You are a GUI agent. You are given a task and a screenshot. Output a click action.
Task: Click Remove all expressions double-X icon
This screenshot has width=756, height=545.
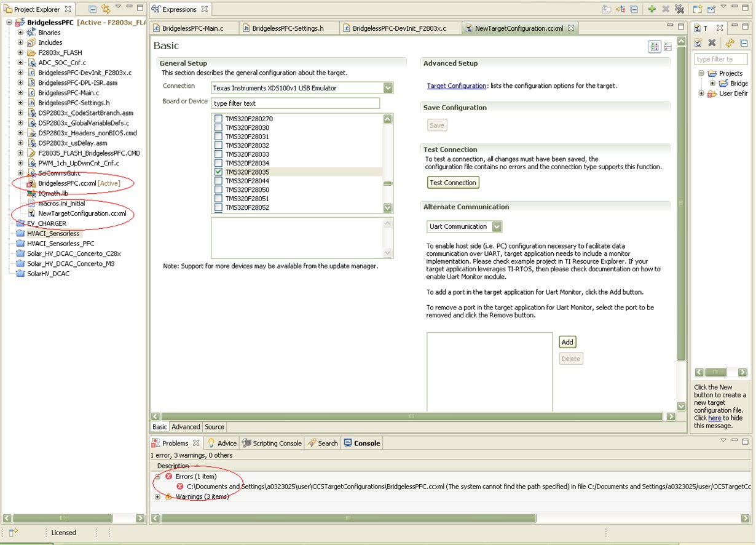click(679, 9)
